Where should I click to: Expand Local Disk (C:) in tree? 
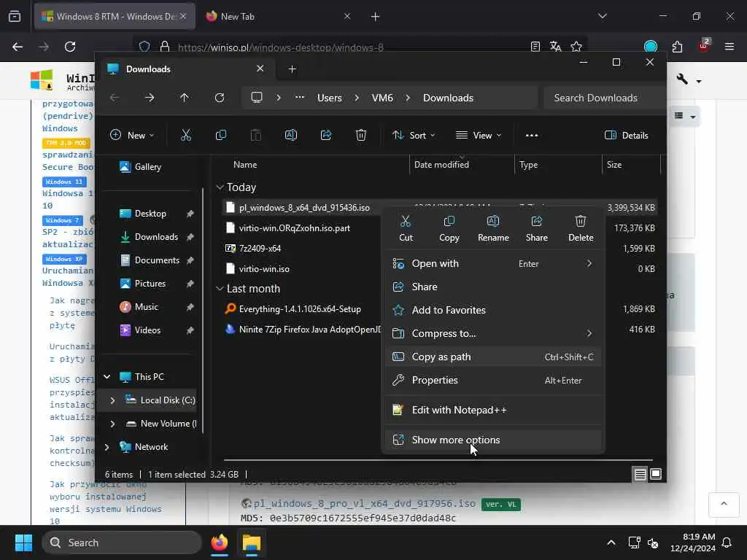click(x=112, y=400)
